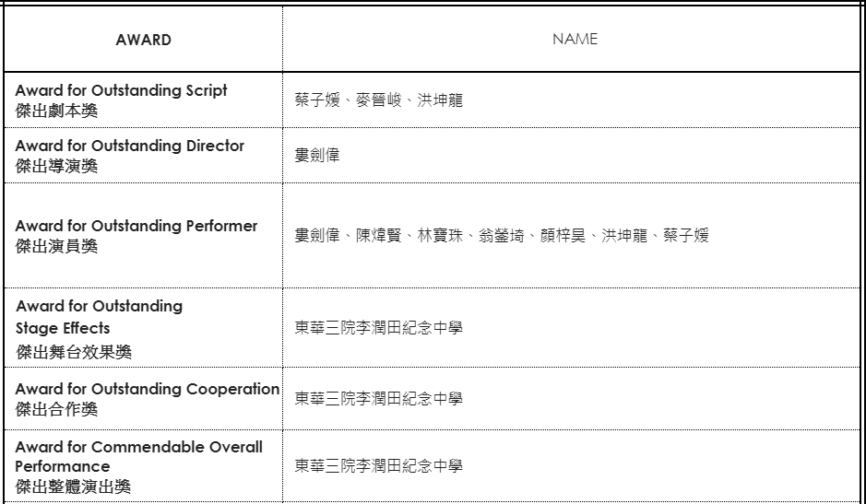Select the 'Award for Outstanding Script' label
Image resolution: width=866 pixels, height=504 pixels.
[x=121, y=90]
